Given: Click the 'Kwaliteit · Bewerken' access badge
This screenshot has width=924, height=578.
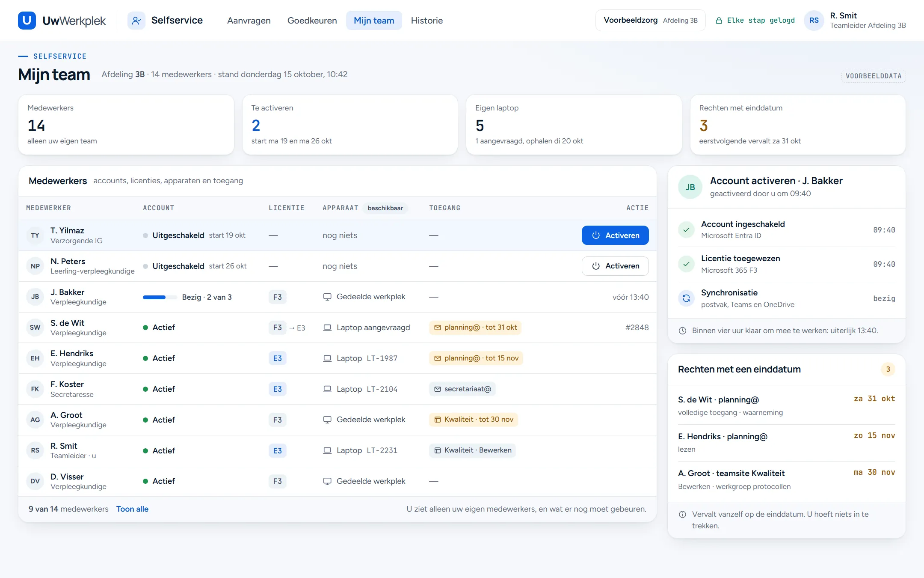Looking at the screenshot, I should (x=472, y=450).
